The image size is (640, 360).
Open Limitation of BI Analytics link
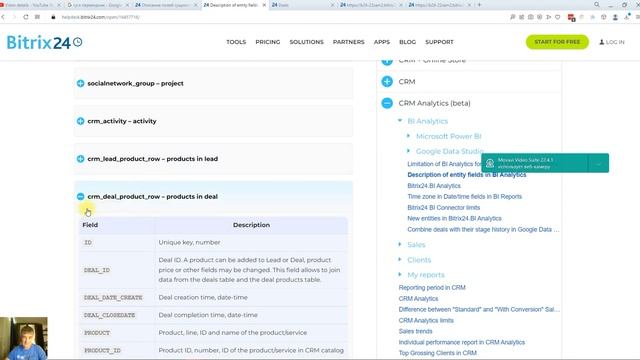pyautogui.click(x=444, y=164)
